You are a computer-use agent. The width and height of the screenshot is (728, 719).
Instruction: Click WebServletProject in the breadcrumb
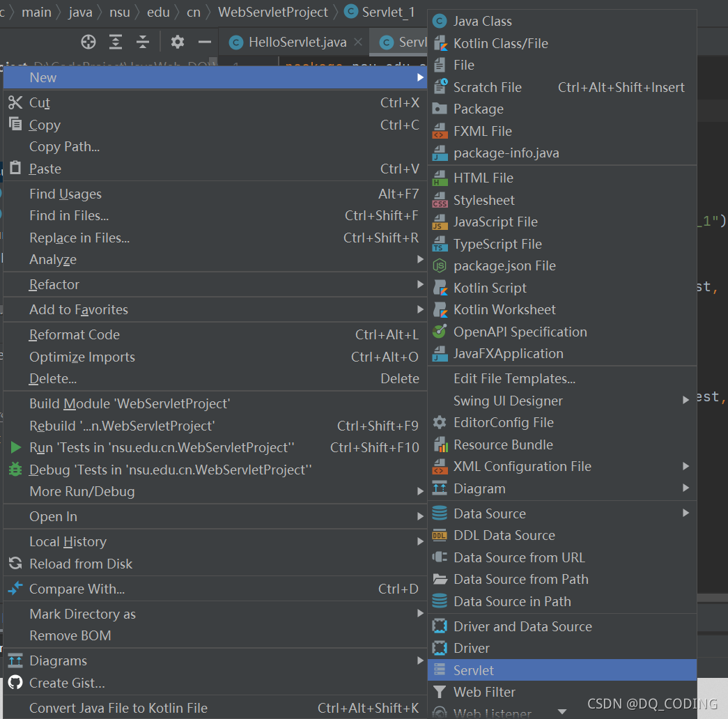(273, 12)
